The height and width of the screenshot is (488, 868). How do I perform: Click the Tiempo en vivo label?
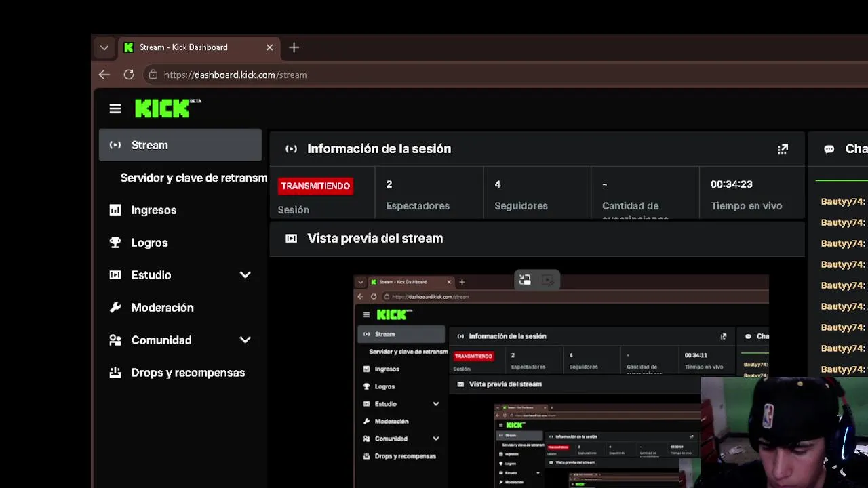point(747,206)
